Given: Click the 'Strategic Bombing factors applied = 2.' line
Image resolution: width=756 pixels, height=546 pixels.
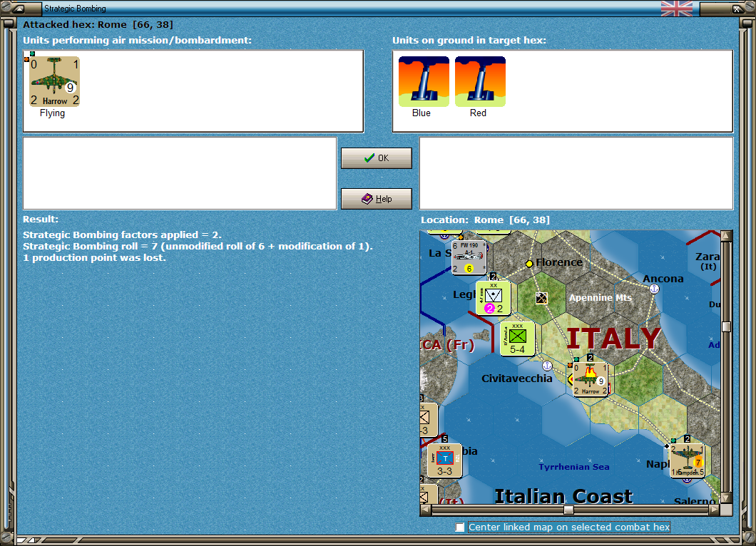Looking at the screenshot, I should 122,235.
